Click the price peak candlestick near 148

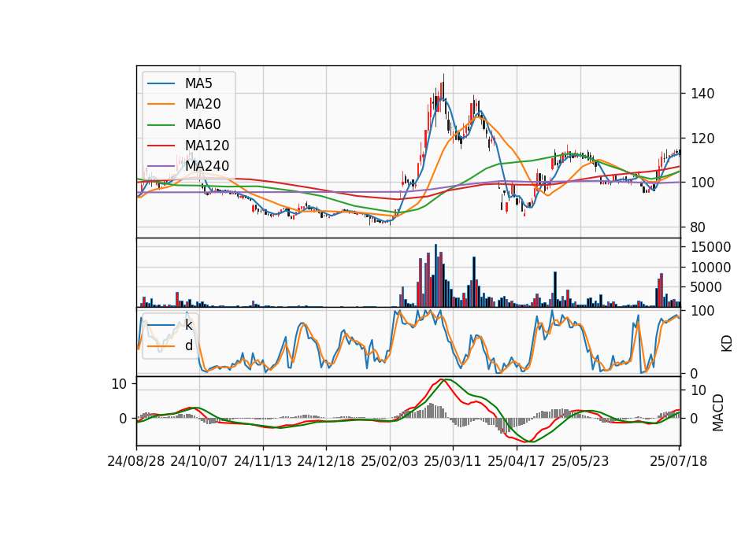point(443,87)
